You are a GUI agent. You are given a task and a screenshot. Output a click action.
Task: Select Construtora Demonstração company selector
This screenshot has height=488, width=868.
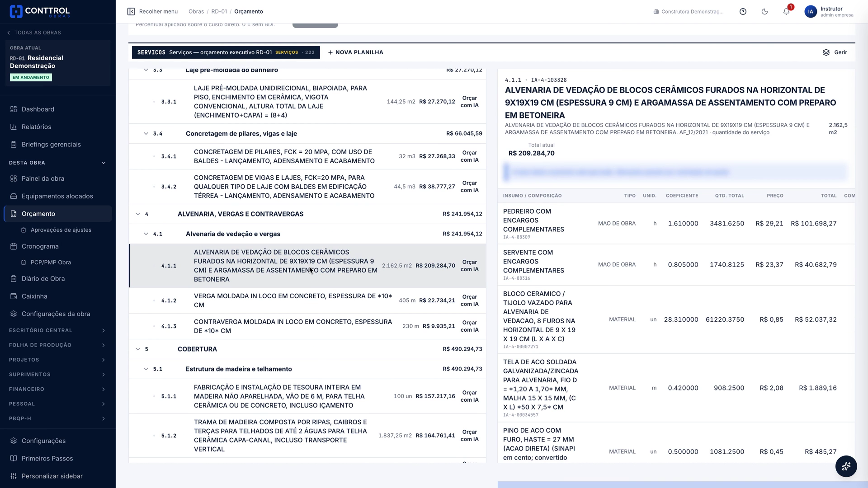click(x=689, y=12)
